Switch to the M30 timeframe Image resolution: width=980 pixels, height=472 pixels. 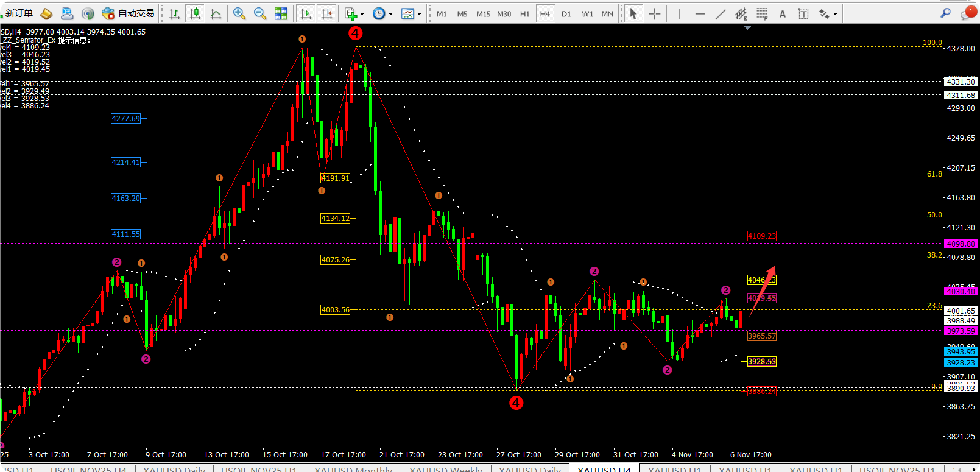[504, 13]
